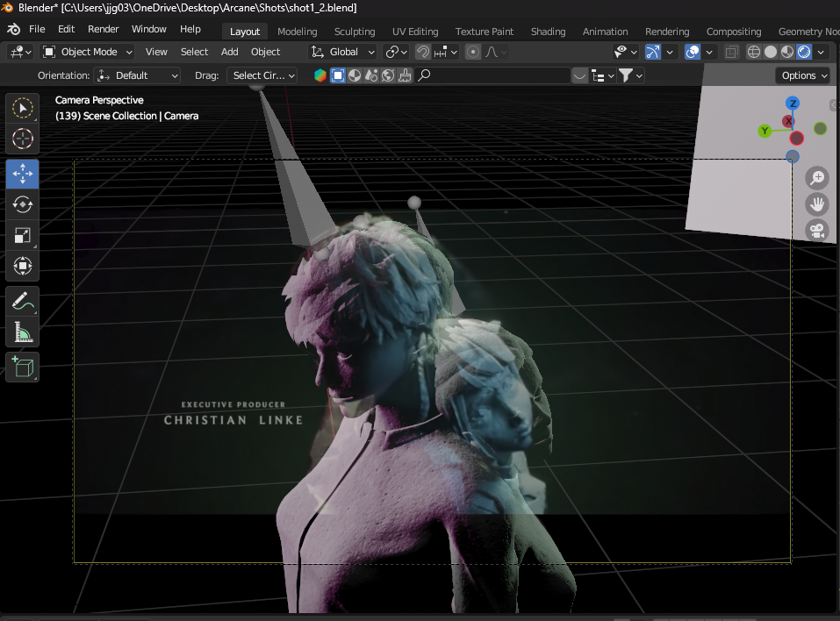This screenshot has height=621, width=840.
Task: Select the Measure tool
Action: coord(23,332)
